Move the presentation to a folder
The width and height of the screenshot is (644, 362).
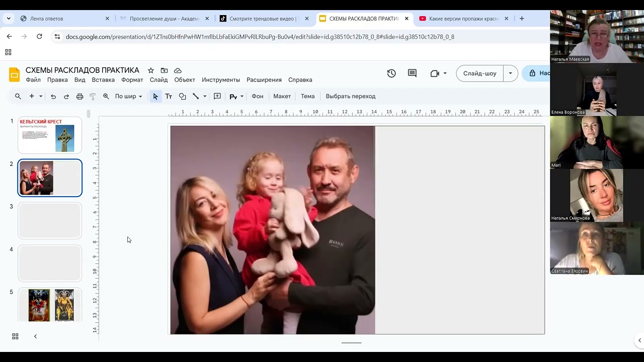click(x=164, y=70)
